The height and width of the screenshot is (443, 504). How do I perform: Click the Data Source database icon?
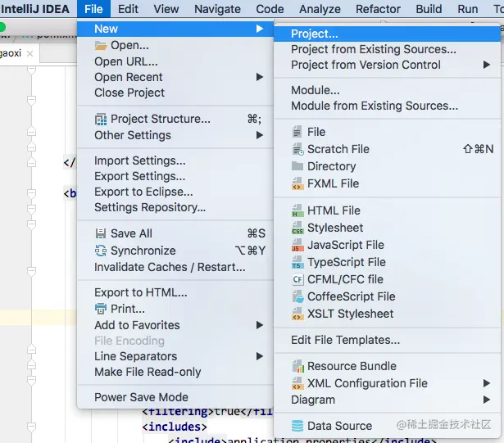pos(297,426)
